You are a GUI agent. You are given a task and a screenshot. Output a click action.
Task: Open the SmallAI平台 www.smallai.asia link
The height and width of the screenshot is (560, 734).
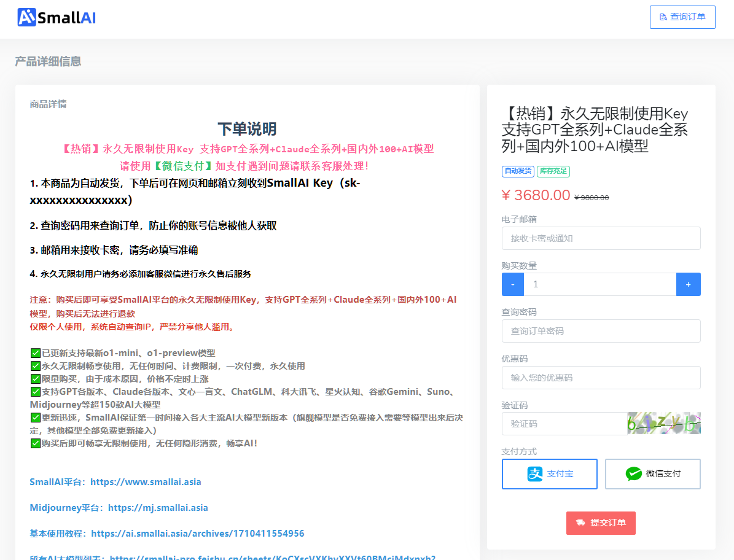(x=146, y=482)
